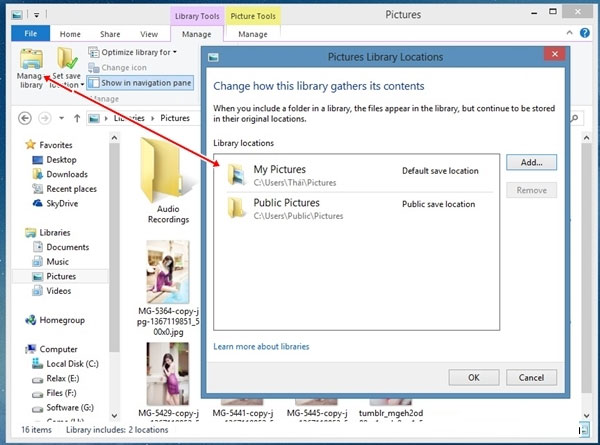Switch to the Home ribbon tab
This screenshot has width=600, height=445.
[70, 34]
